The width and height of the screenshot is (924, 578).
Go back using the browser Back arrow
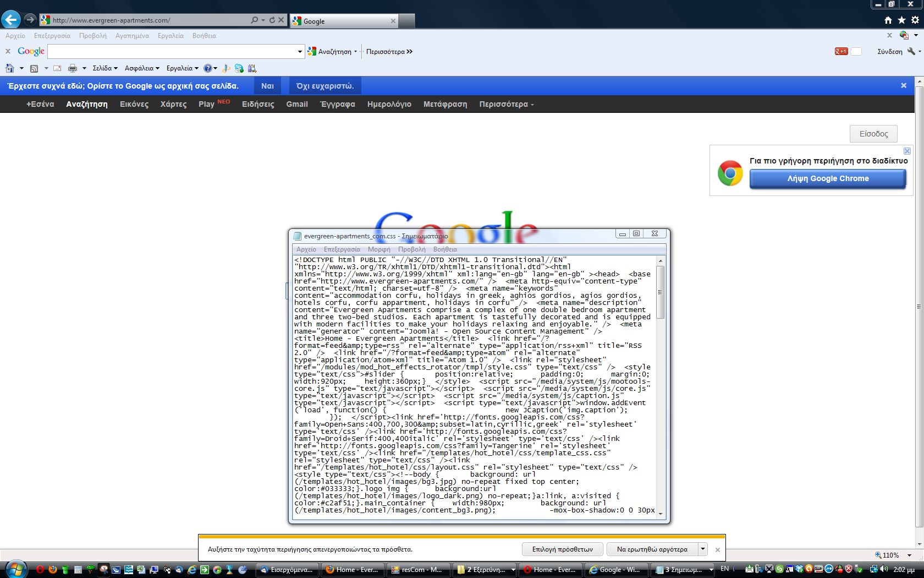pyautogui.click(x=10, y=20)
